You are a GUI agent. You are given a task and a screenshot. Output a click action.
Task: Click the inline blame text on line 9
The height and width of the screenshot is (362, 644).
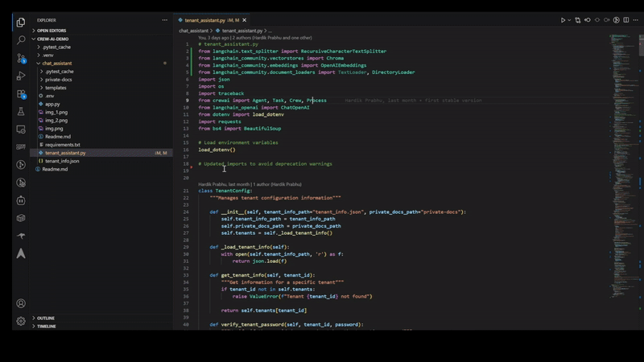pos(413,101)
